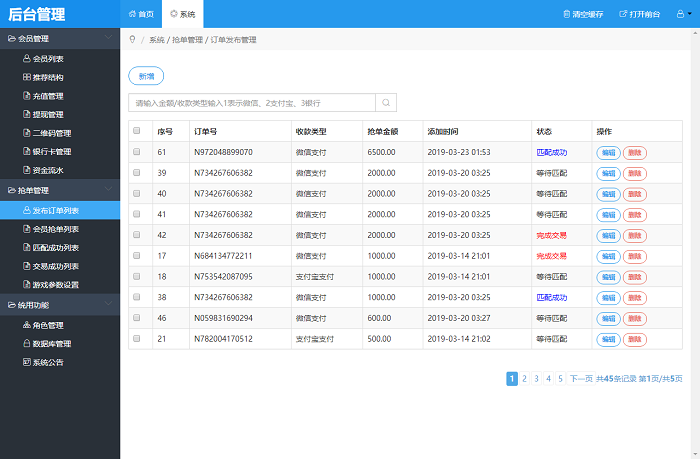Click order number N059831690294
Image resolution: width=700 pixels, height=459 pixels.
[223, 318]
